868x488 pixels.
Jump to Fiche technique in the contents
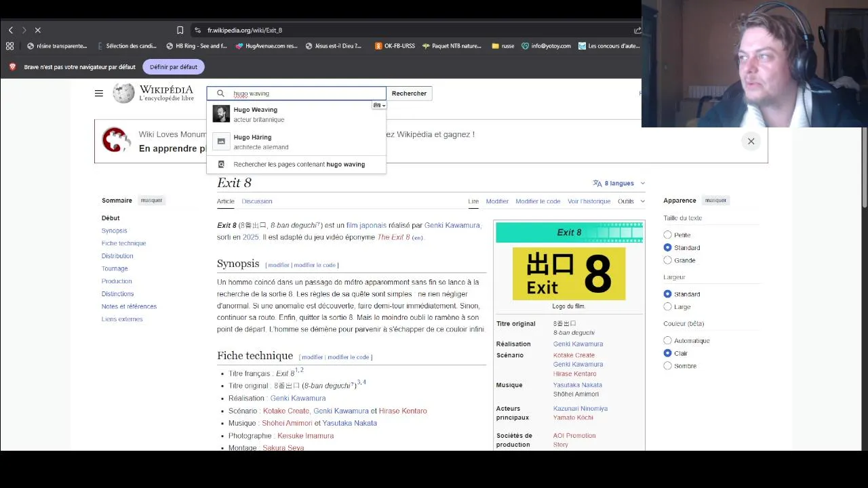(x=123, y=243)
